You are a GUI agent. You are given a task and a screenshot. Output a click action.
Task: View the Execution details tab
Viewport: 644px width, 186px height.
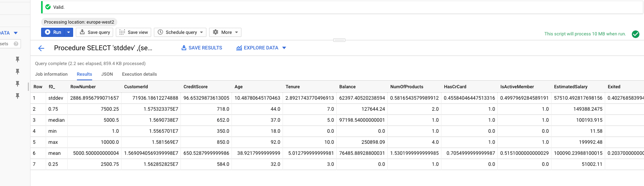[x=139, y=74]
